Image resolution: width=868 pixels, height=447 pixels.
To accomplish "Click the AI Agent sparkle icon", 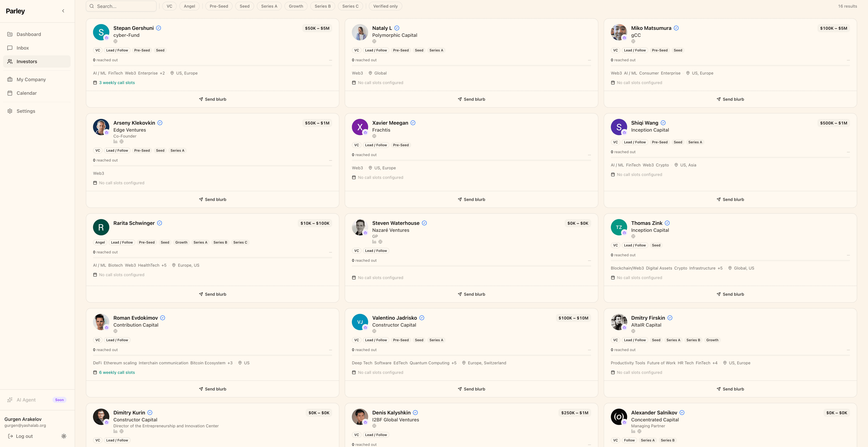I will point(10,400).
